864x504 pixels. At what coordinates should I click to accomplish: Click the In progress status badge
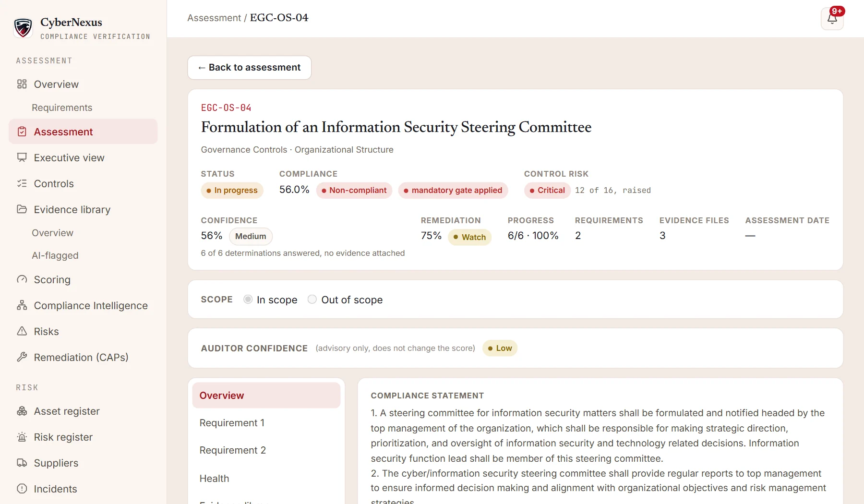pyautogui.click(x=232, y=191)
